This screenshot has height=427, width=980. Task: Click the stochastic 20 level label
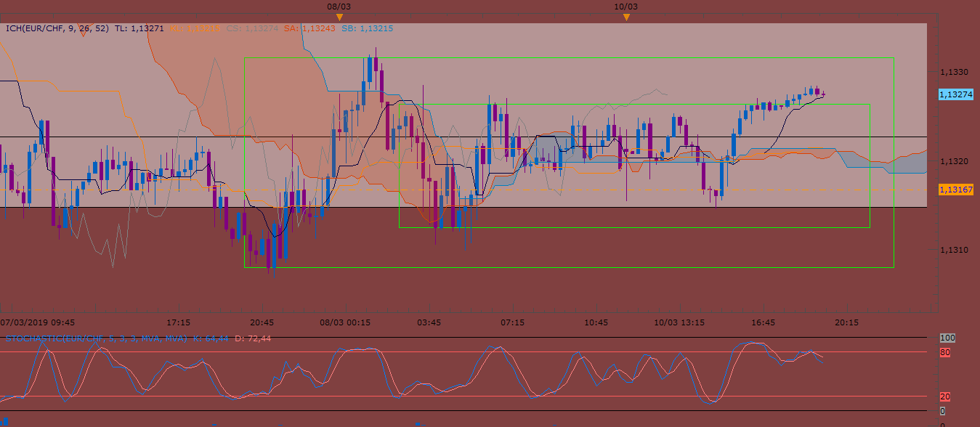(x=945, y=397)
